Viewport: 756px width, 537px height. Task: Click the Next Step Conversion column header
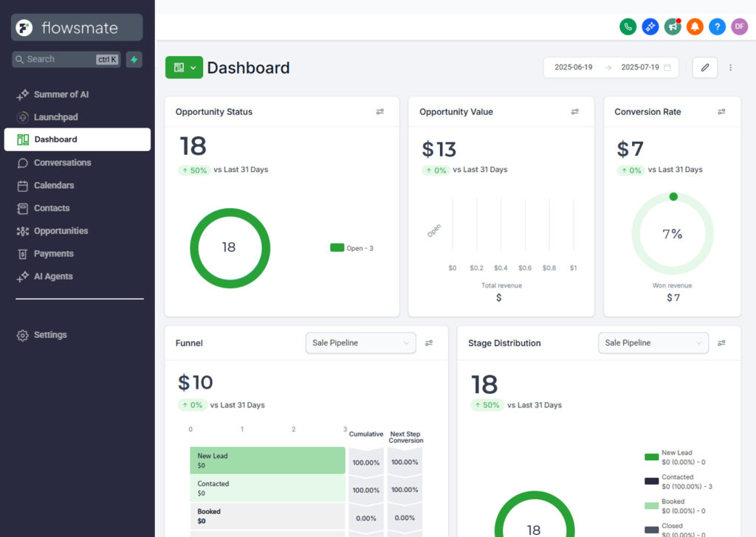click(405, 437)
